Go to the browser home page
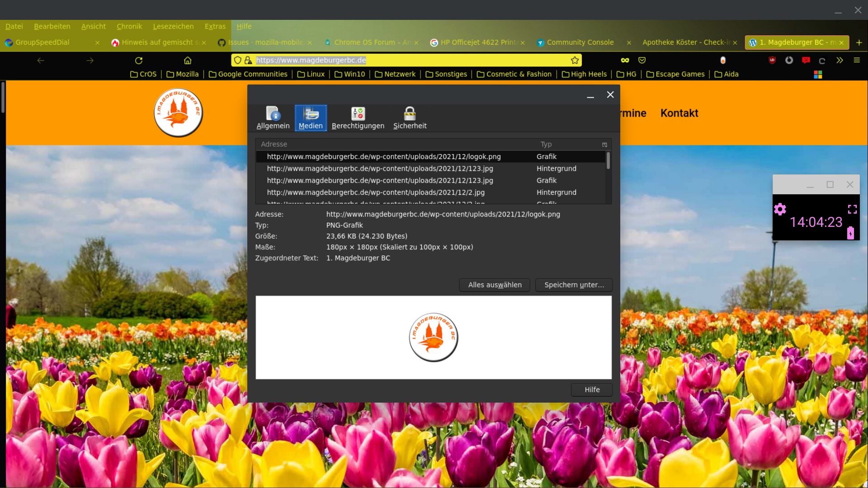Screen dimensions: 868x488 point(188,60)
